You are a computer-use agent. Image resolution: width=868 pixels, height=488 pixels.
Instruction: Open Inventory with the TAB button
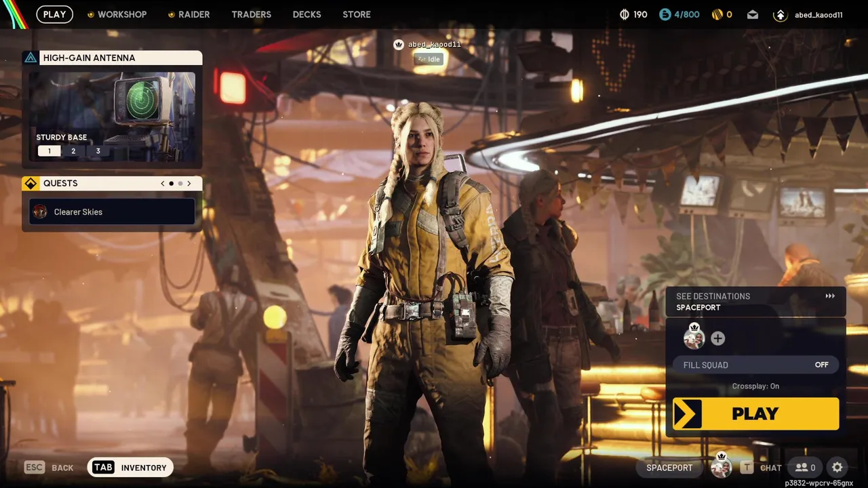click(x=130, y=468)
